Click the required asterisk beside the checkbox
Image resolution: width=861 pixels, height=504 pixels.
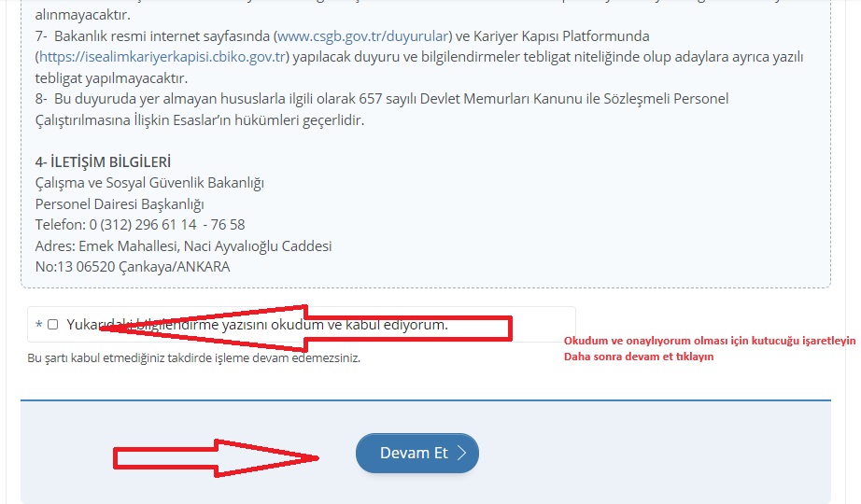pos(38,325)
